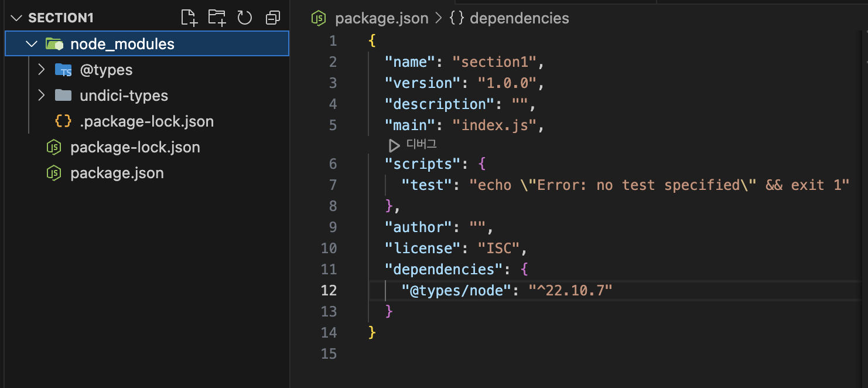The height and width of the screenshot is (388, 868).
Task: Click the "version" key on line 3
Action: pos(422,83)
